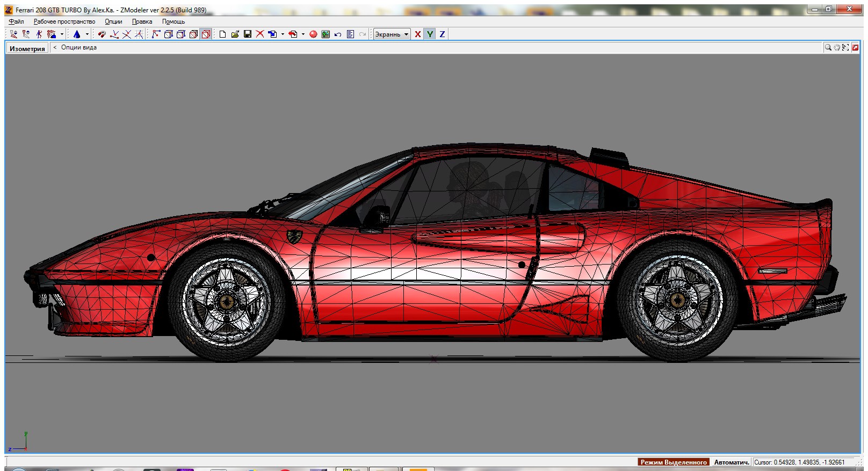The width and height of the screenshot is (868, 471).
Task: Click the grid snap icon
Action: (139, 34)
